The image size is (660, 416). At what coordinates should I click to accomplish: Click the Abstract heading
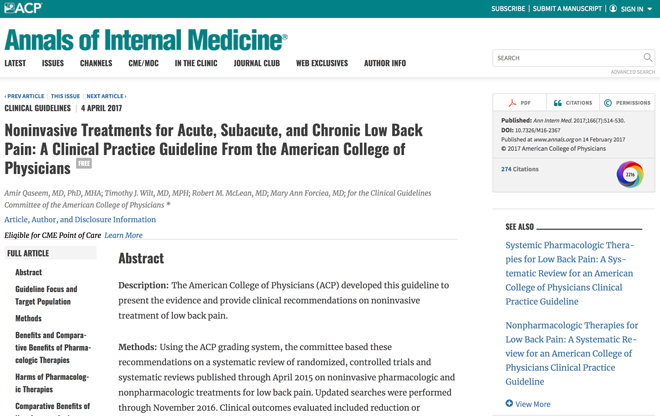click(x=141, y=258)
